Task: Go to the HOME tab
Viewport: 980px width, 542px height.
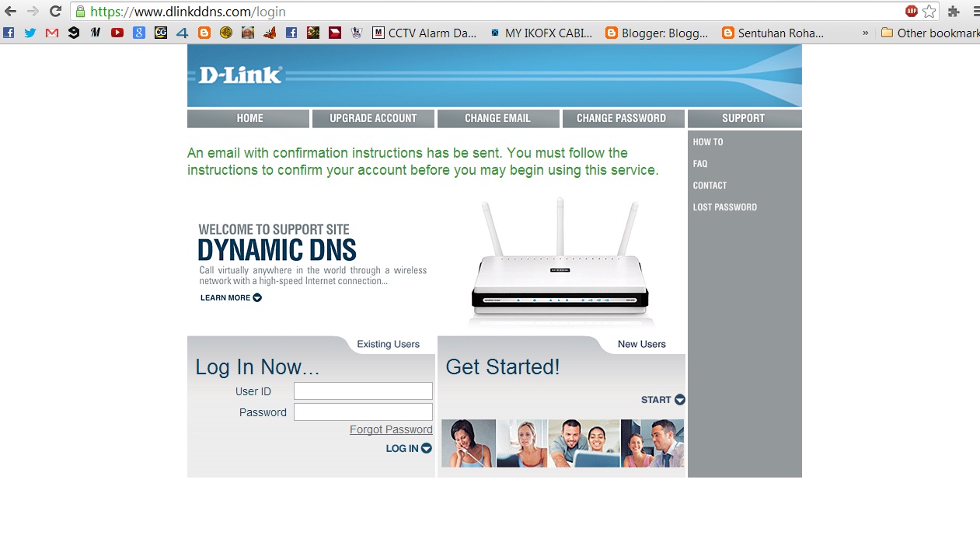Action: pyautogui.click(x=249, y=118)
